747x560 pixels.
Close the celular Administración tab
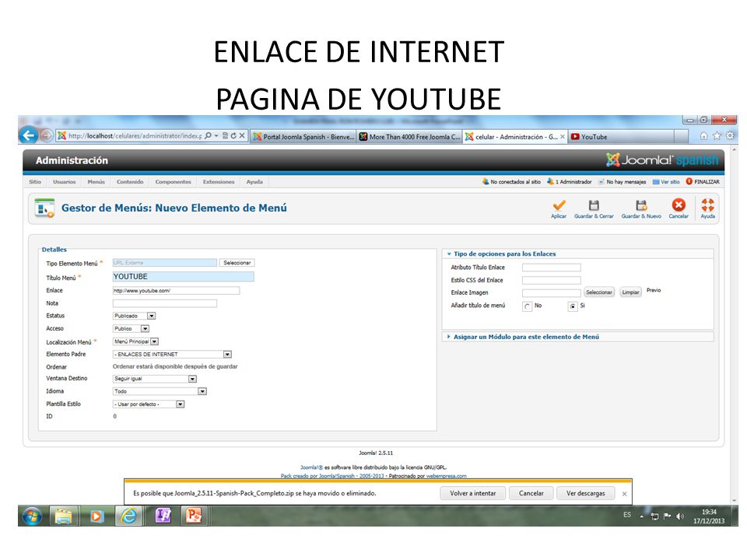coord(563,137)
